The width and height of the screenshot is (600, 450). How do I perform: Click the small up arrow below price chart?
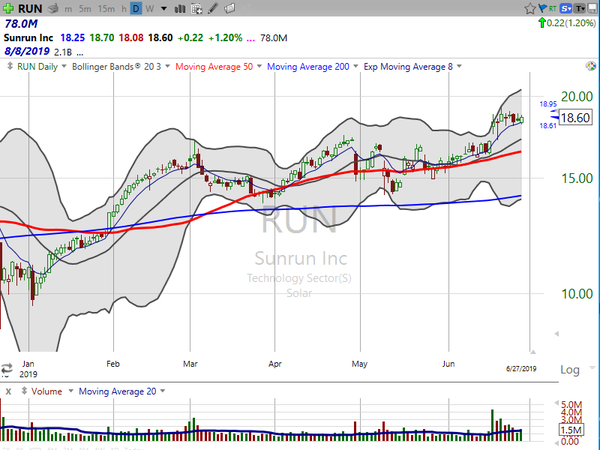(533, 351)
